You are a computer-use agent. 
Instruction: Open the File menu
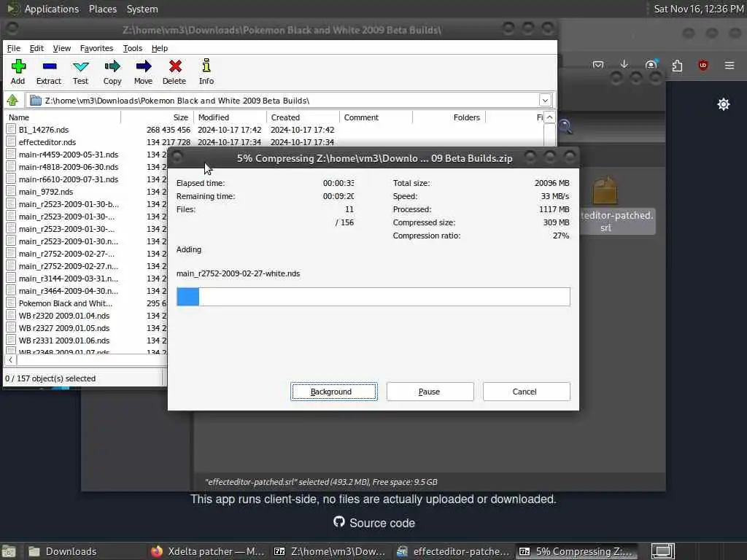click(14, 48)
